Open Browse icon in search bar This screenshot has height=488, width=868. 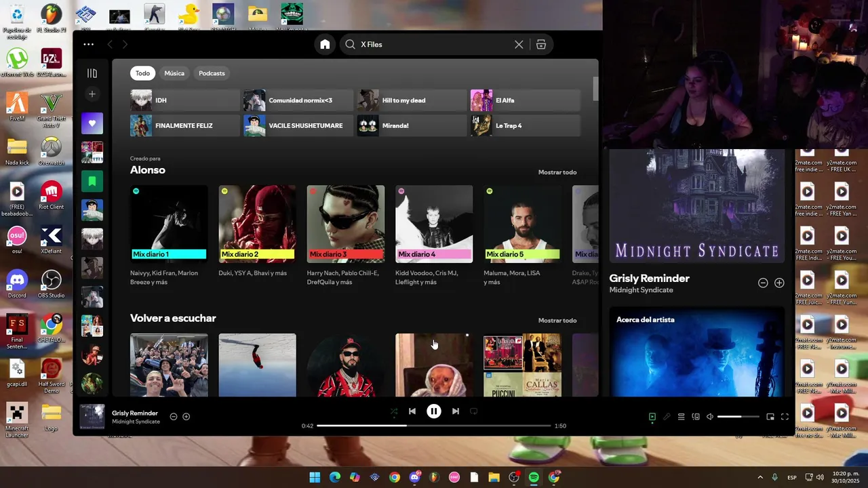(541, 44)
